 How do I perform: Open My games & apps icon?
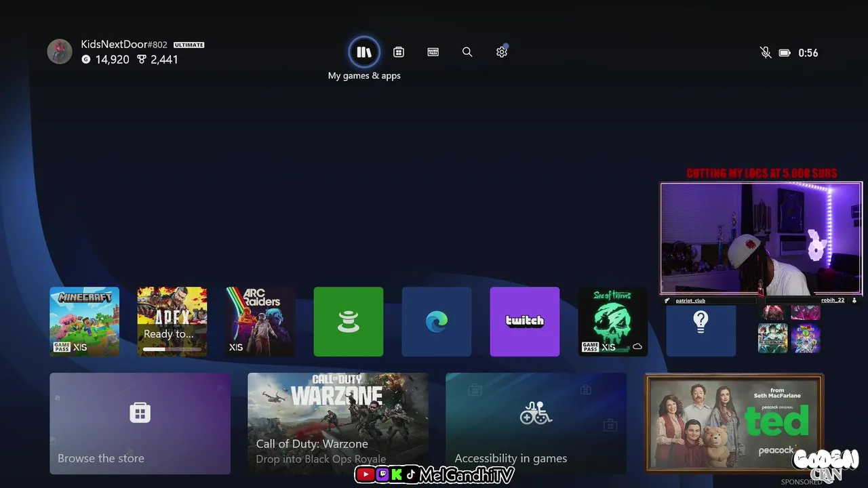(364, 52)
